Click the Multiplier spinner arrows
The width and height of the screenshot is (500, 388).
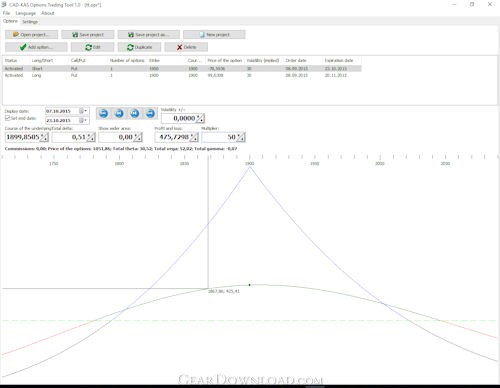(241, 137)
